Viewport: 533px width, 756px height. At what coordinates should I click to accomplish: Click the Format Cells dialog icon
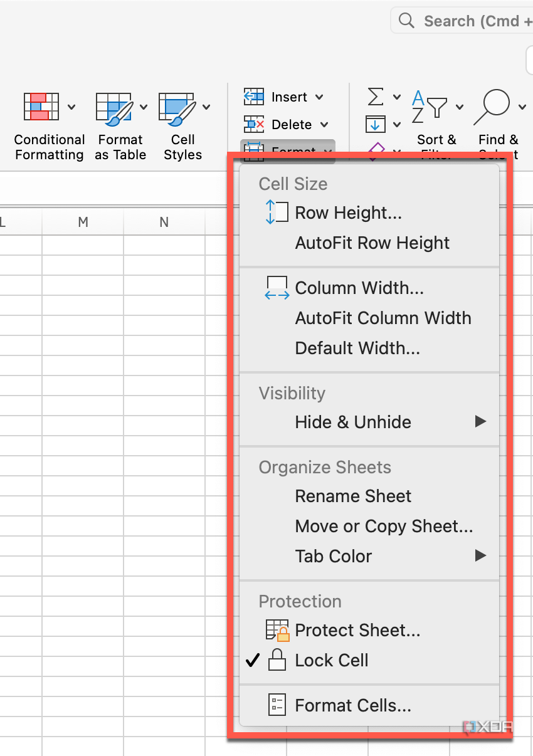(x=277, y=705)
